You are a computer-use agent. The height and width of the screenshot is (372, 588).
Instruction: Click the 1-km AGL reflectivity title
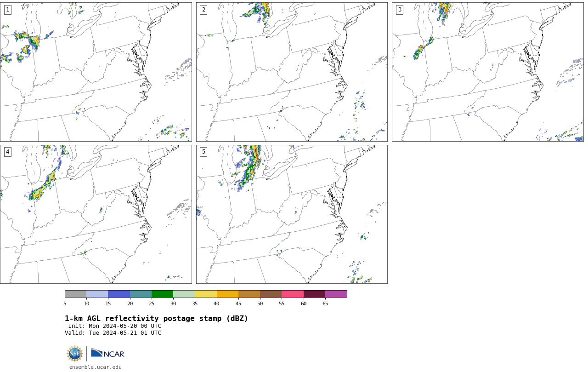(156, 319)
